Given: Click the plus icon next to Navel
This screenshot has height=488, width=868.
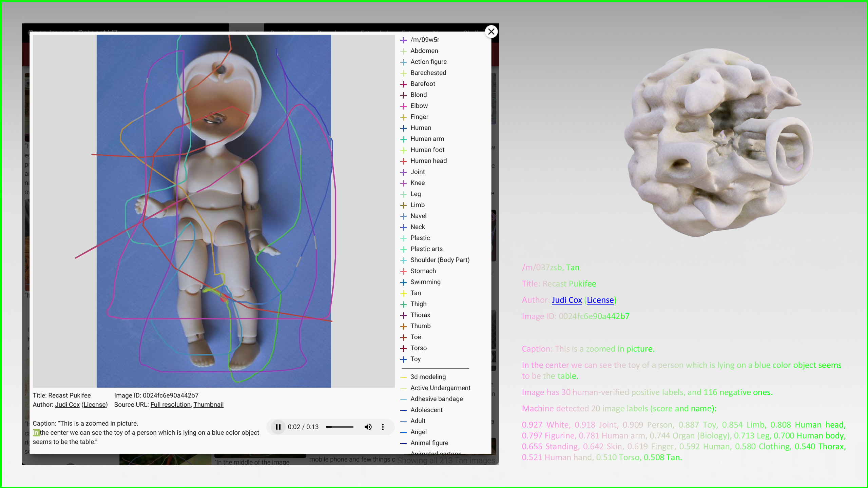Looking at the screenshot, I should point(403,216).
